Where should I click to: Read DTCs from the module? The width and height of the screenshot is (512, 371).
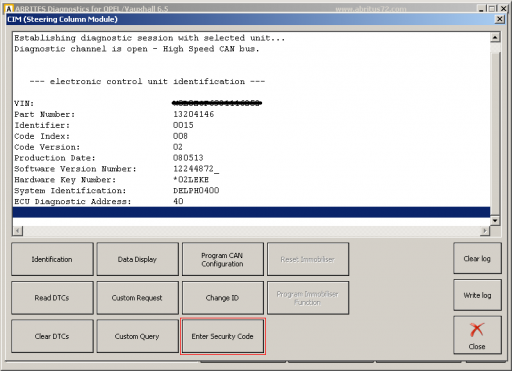52,298
